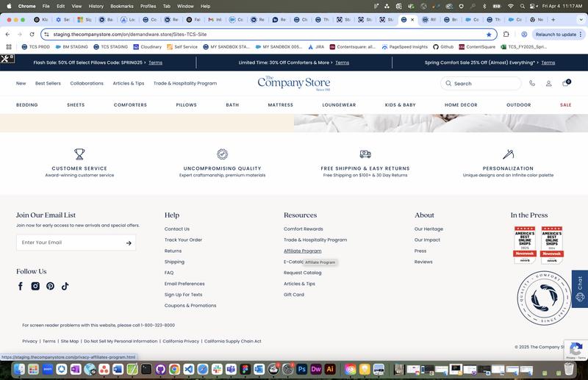Image resolution: width=588 pixels, height=380 pixels.
Task: Click Do Not Sell My Personal Information
Action: (121, 341)
